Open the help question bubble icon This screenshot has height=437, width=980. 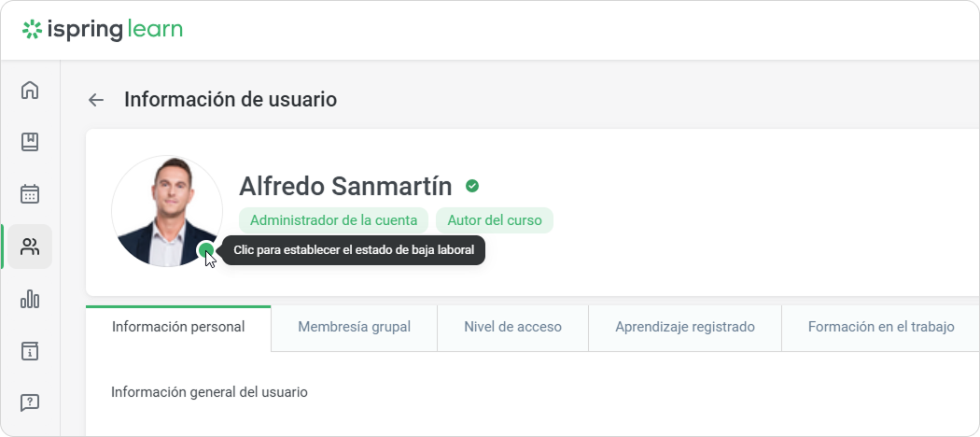click(x=30, y=403)
